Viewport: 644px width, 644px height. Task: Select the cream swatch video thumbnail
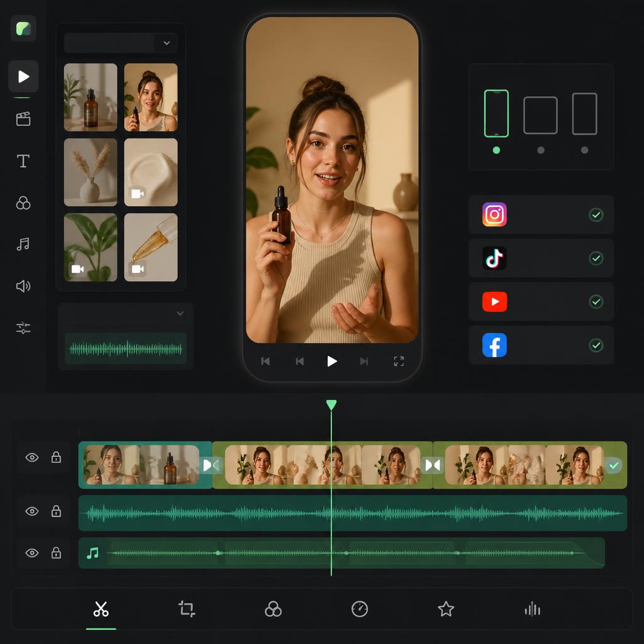(151, 172)
